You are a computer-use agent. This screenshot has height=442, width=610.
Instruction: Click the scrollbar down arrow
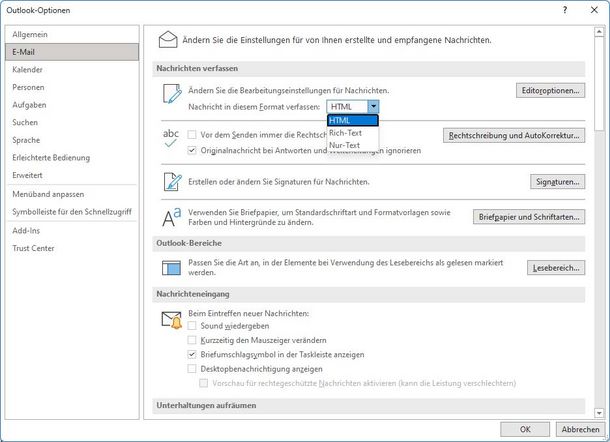click(599, 413)
